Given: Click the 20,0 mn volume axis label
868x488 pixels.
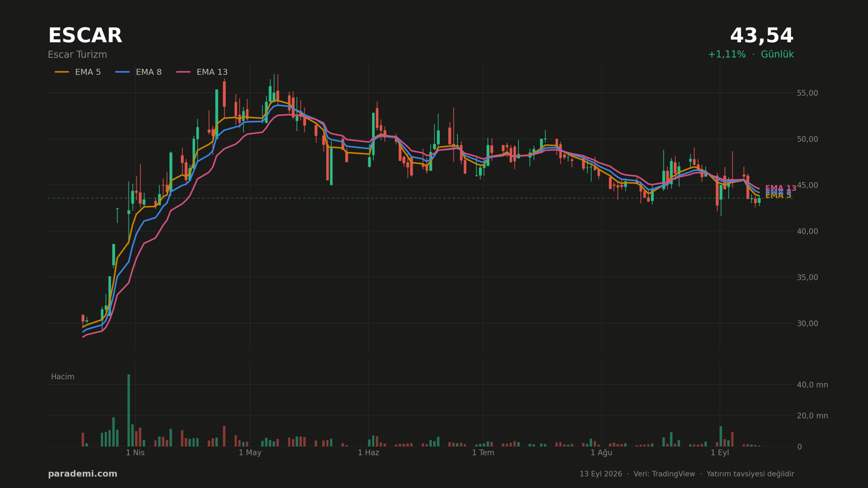Looking at the screenshot, I should coord(812,416).
